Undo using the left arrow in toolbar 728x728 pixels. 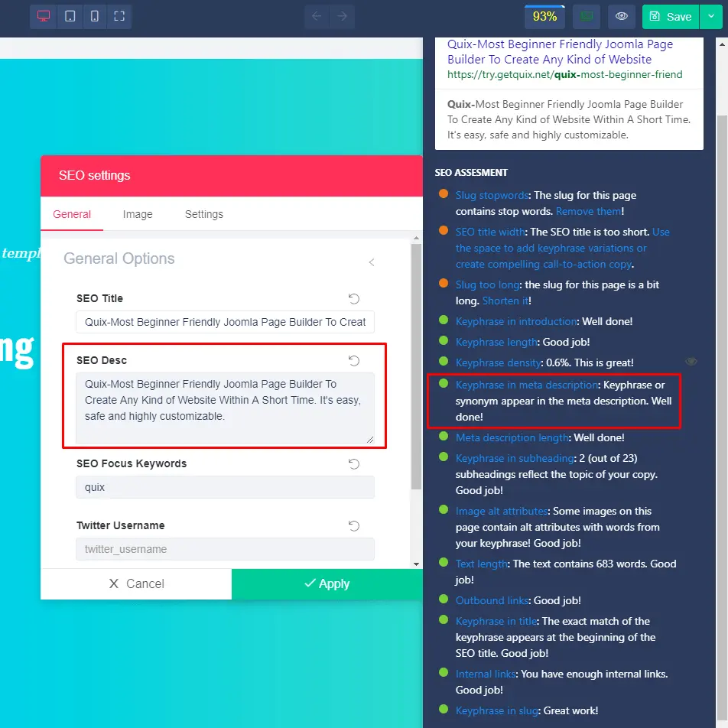coord(317,16)
